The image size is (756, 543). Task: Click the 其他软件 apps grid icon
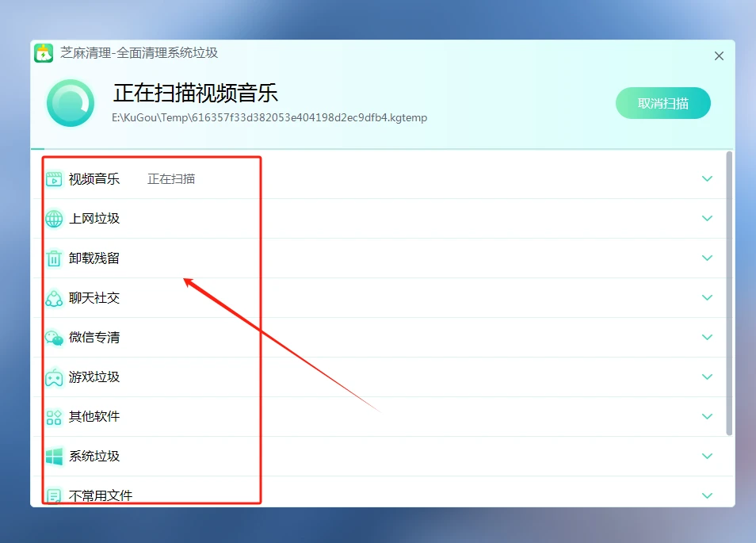point(54,417)
